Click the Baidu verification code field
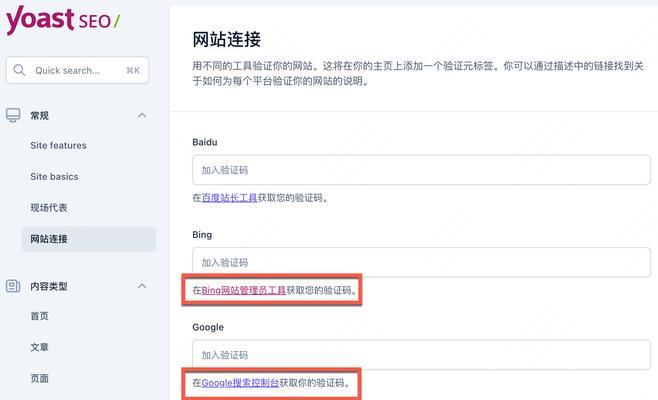The height and width of the screenshot is (400, 658). (421, 170)
